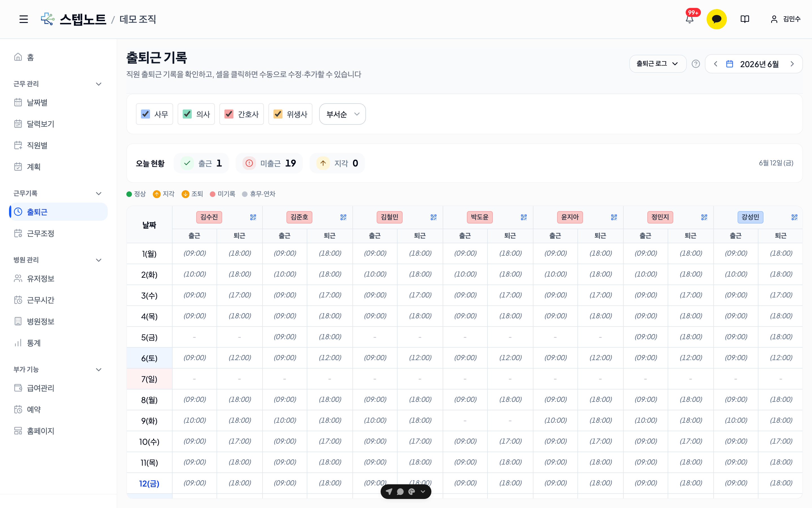This screenshot has width=812, height=508.
Task: Click the QR code icon for 김준호
Action: [x=343, y=217]
